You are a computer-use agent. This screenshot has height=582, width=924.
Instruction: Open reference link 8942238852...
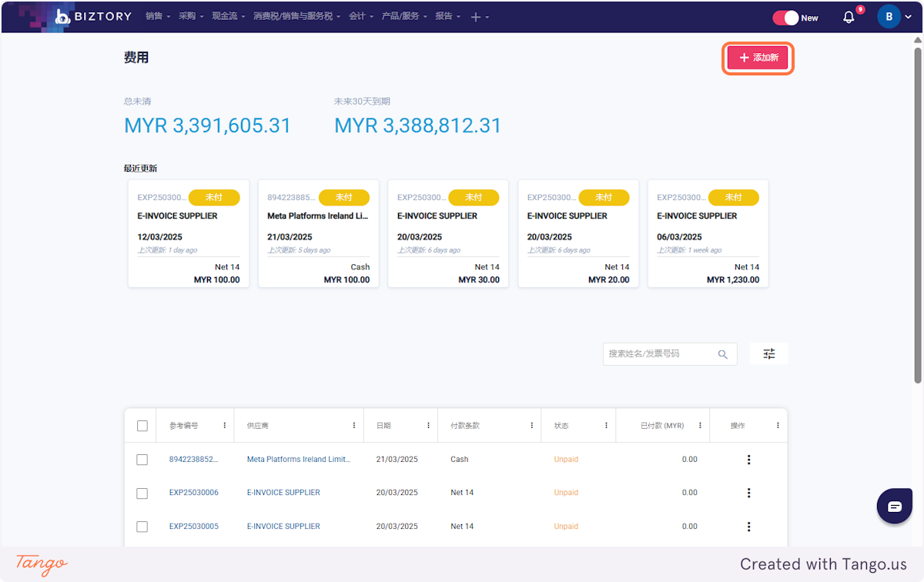(x=193, y=460)
